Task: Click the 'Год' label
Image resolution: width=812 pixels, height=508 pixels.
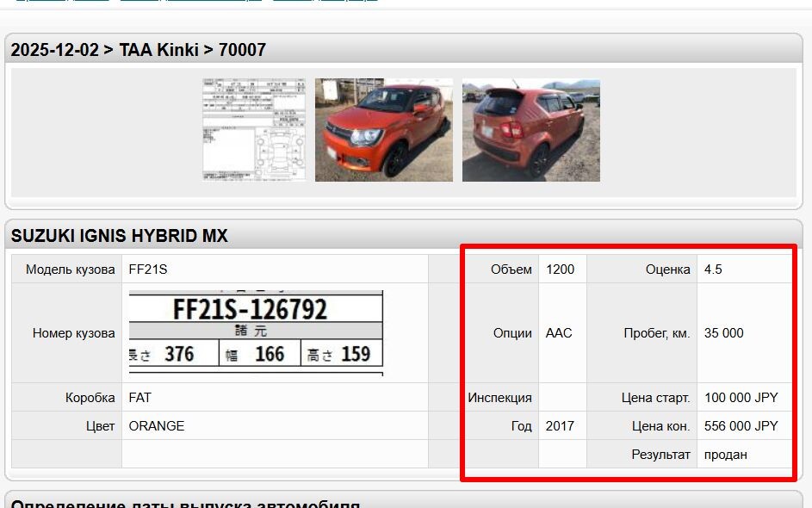Action: (x=522, y=426)
